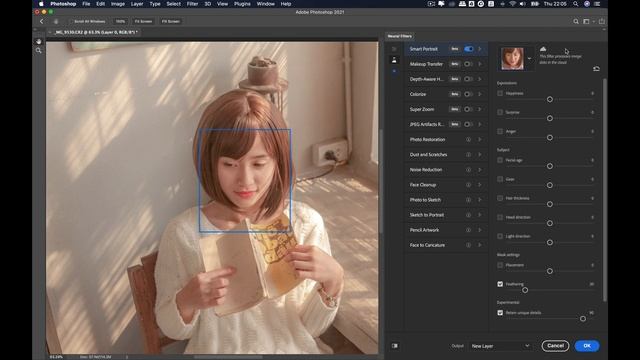Image resolution: width=640 pixels, height=360 pixels.
Task: Click the Happiness slider handle
Action: (x=550, y=99)
